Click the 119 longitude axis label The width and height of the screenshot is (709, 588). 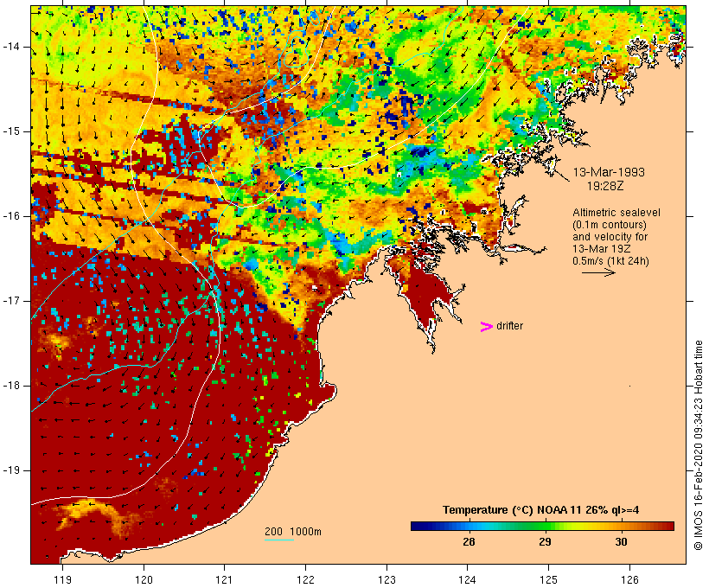click(x=62, y=579)
